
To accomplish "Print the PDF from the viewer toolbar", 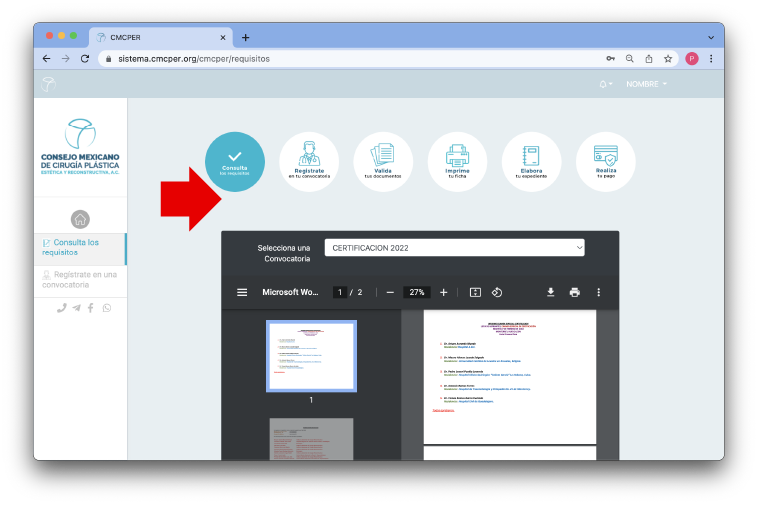I will [575, 292].
